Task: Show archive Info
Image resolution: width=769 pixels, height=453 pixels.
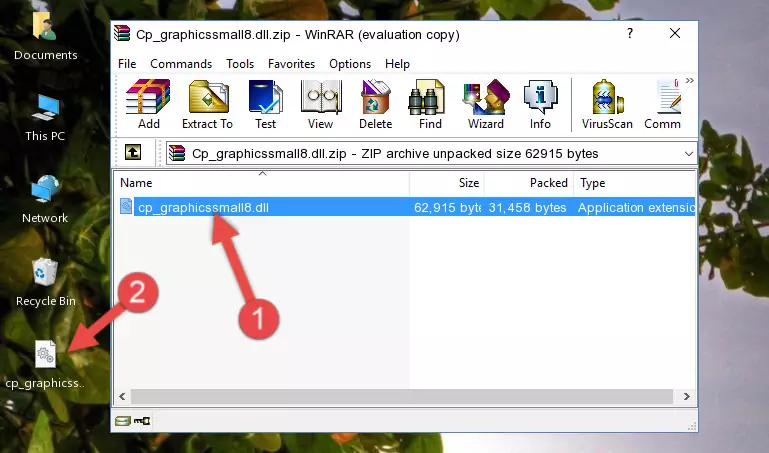Action: point(540,104)
